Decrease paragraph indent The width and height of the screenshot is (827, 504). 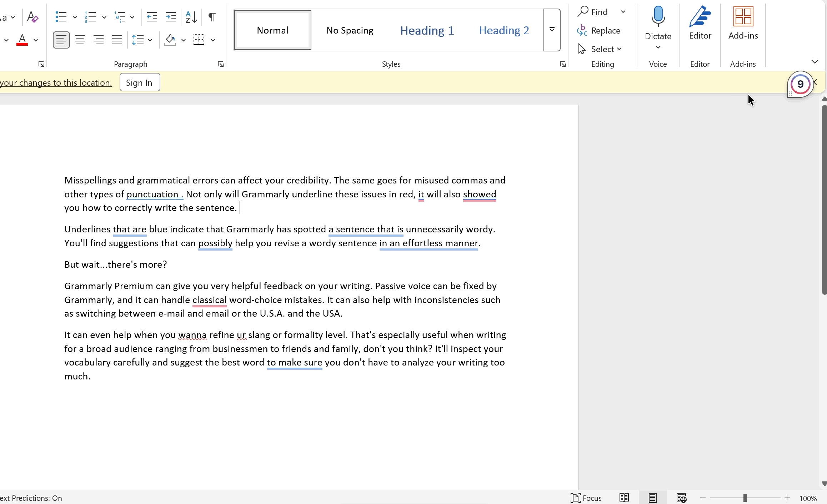point(152,17)
